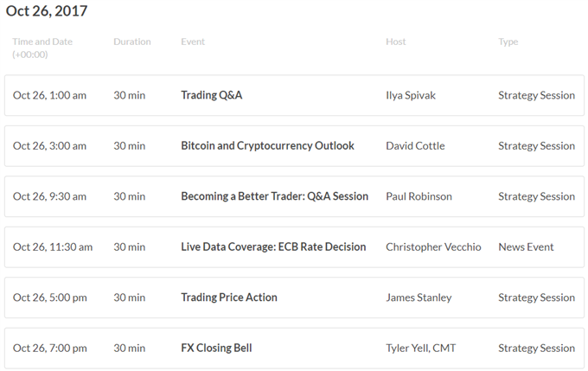Click the Host column header
This screenshot has width=588, height=371.
396,42
